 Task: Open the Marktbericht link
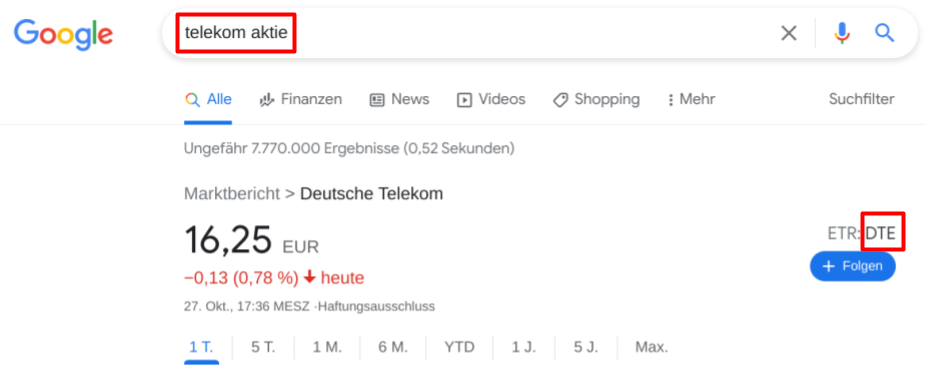click(x=232, y=193)
